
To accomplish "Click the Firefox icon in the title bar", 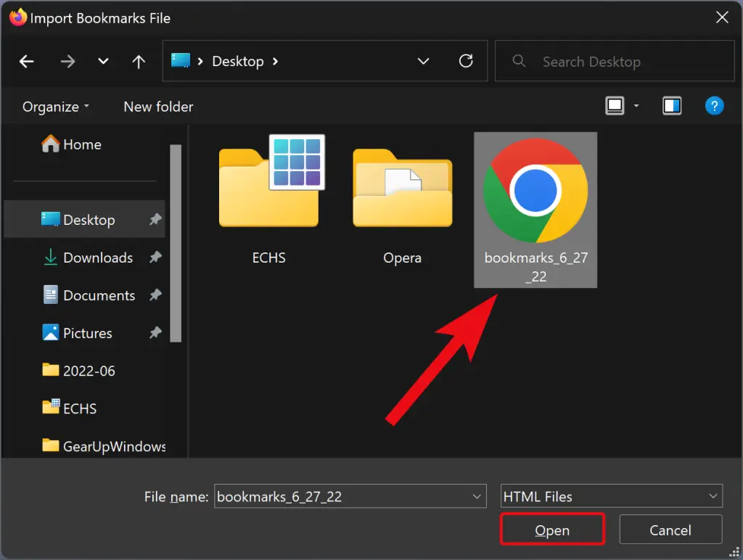I will (17, 17).
